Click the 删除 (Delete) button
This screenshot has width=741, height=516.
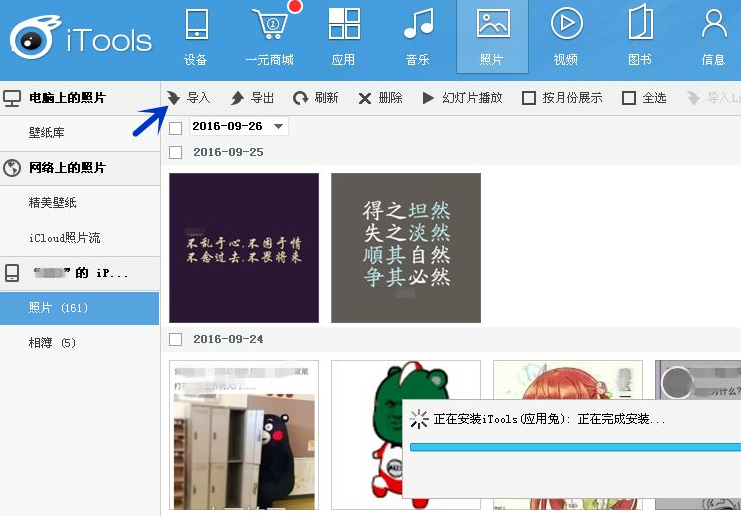click(x=380, y=98)
